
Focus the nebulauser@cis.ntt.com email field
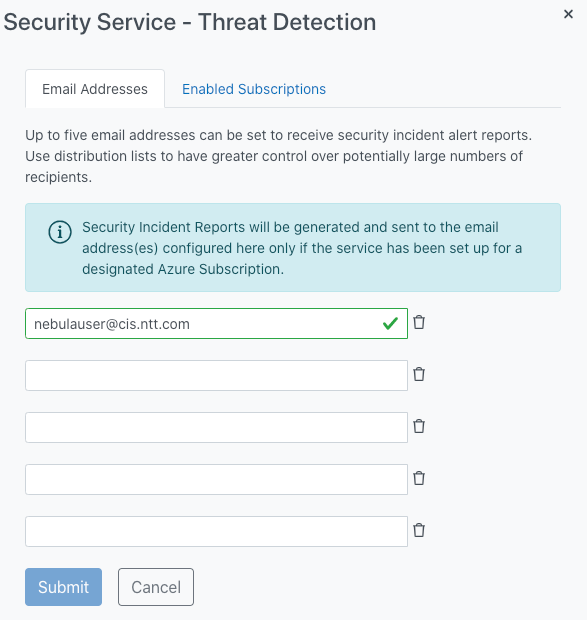pyautogui.click(x=216, y=323)
